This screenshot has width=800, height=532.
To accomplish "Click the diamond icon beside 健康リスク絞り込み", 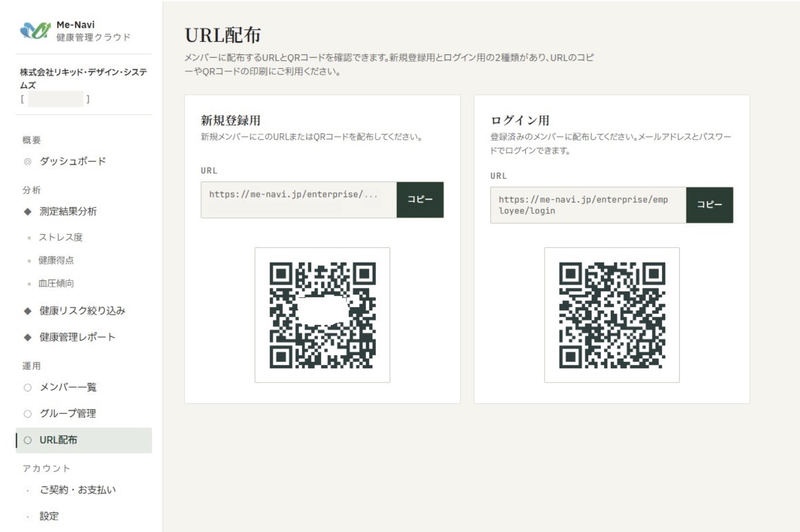I will pos(28,311).
